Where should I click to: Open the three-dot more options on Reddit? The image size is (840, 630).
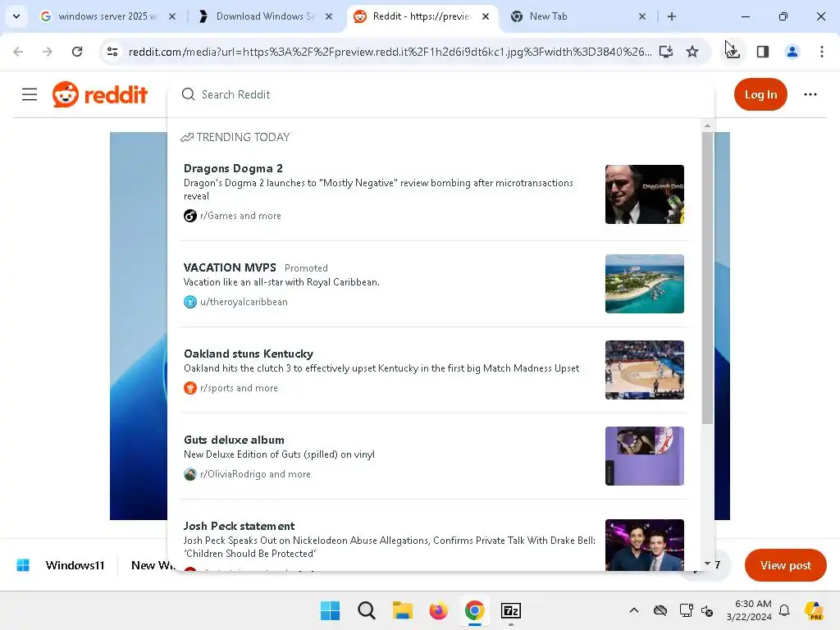[x=810, y=94]
